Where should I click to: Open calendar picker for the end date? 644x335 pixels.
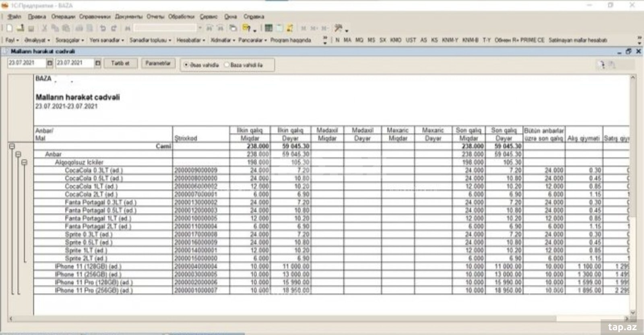98,63
